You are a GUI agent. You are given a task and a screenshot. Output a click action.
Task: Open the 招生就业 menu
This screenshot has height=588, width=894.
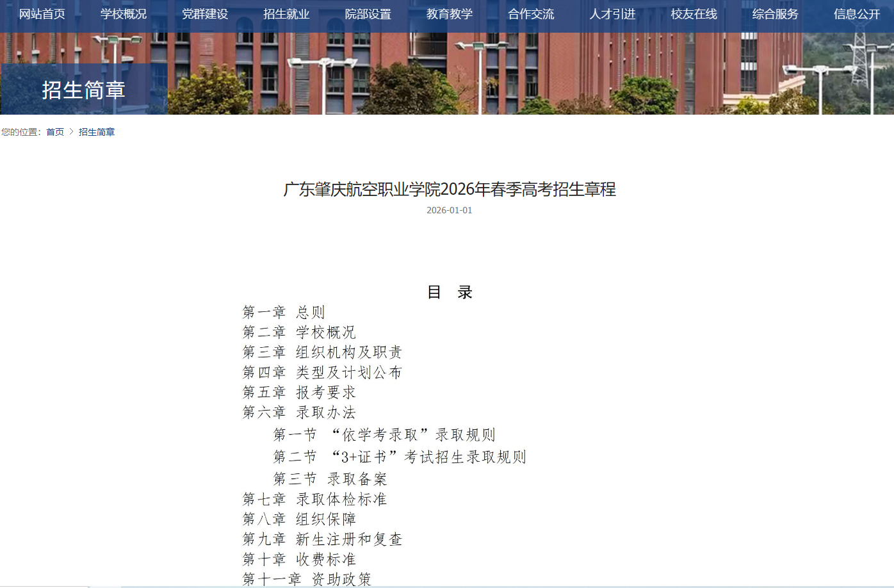(286, 14)
